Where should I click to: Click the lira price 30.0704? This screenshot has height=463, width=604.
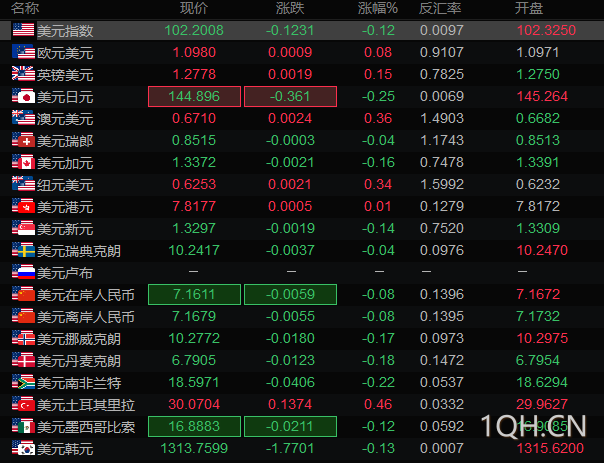click(194, 404)
